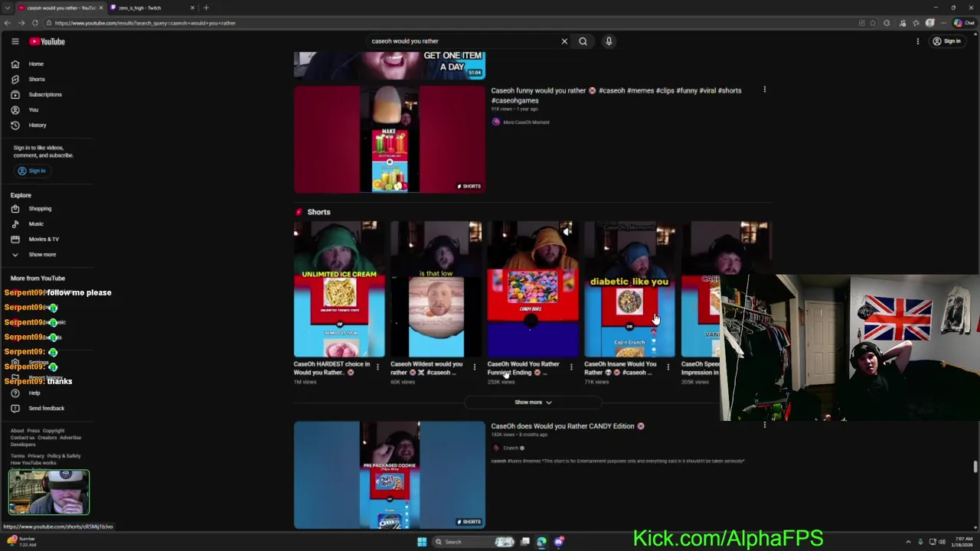Show hidden system tray icons
Image resolution: width=980 pixels, height=551 pixels.
908,542
